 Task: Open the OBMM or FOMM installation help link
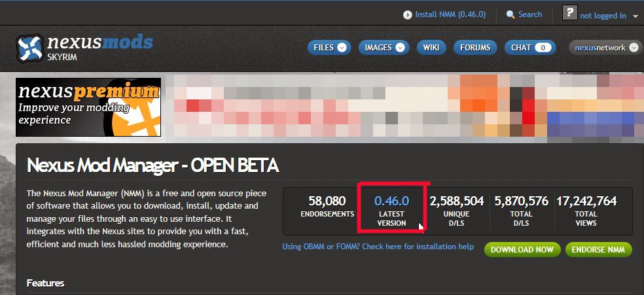[378, 247]
